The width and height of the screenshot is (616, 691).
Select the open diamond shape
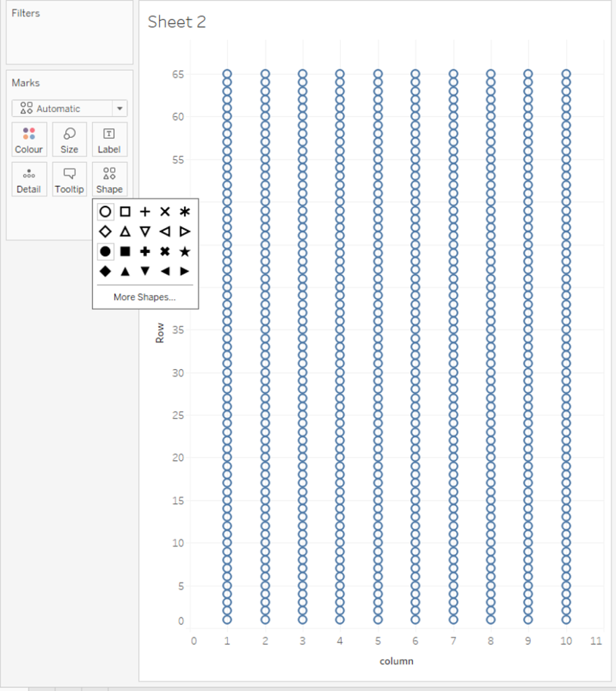point(105,231)
